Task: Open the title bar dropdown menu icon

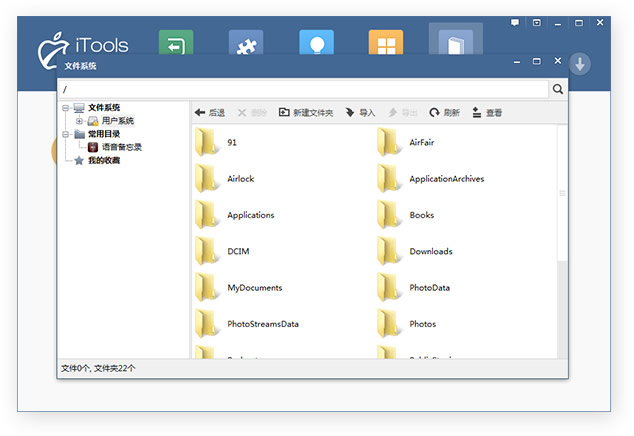Action: tap(537, 23)
